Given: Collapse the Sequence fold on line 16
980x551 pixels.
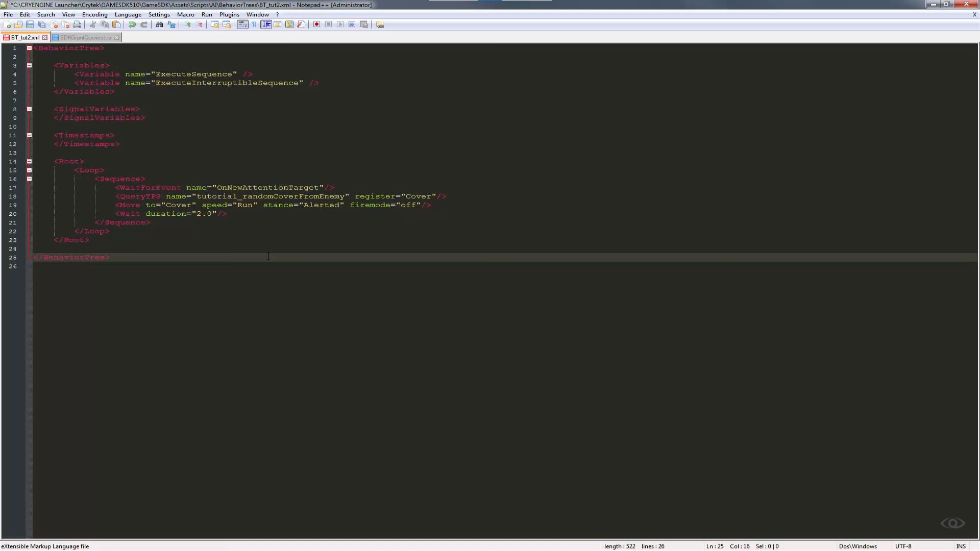Looking at the screenshot, I should tap(29, 179).
